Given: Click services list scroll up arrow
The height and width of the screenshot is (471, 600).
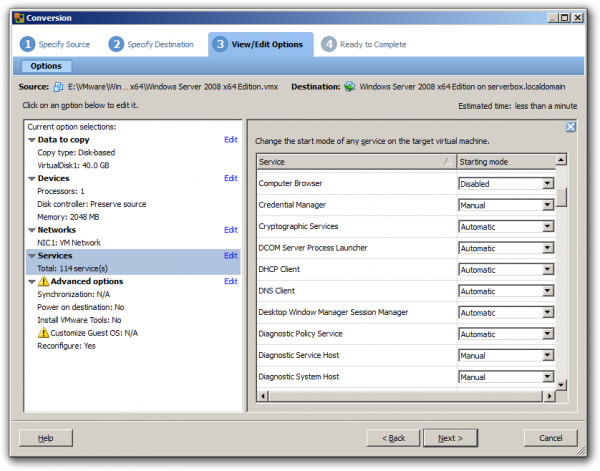Looking at the screenshot, I should coord(561,159).
